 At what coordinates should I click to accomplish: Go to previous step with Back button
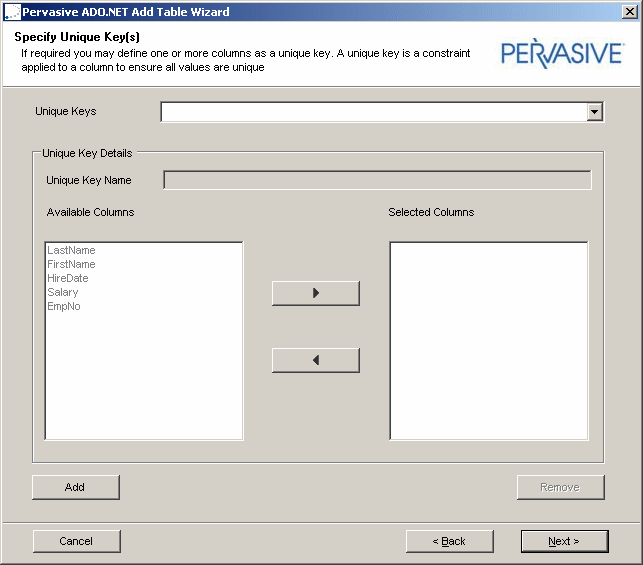tap(449, 541)
